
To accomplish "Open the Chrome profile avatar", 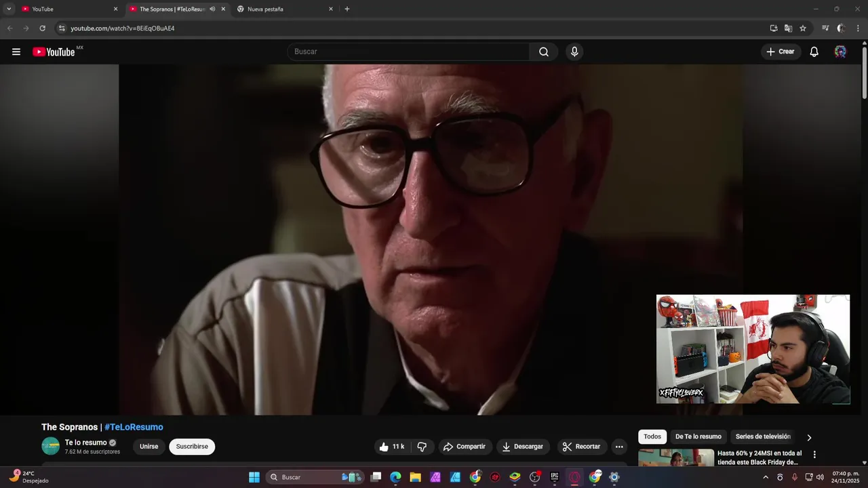I will [x=841, y=28].
